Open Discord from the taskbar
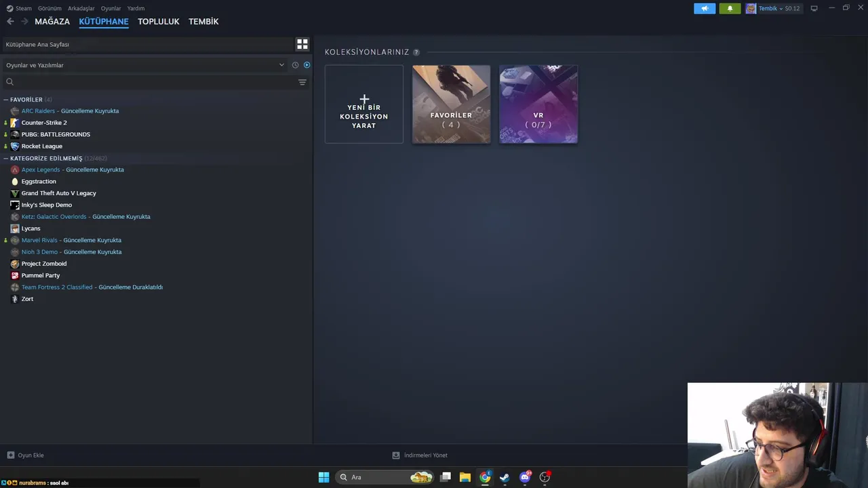Screen dimensions: 868x488 (x=525, y=477)
